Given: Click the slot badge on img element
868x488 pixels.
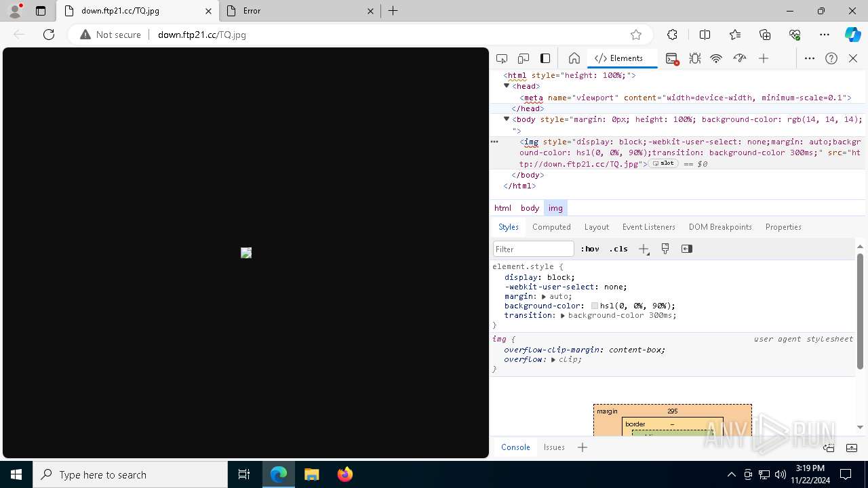Looking at the screenshot, I should coord(663,163).
